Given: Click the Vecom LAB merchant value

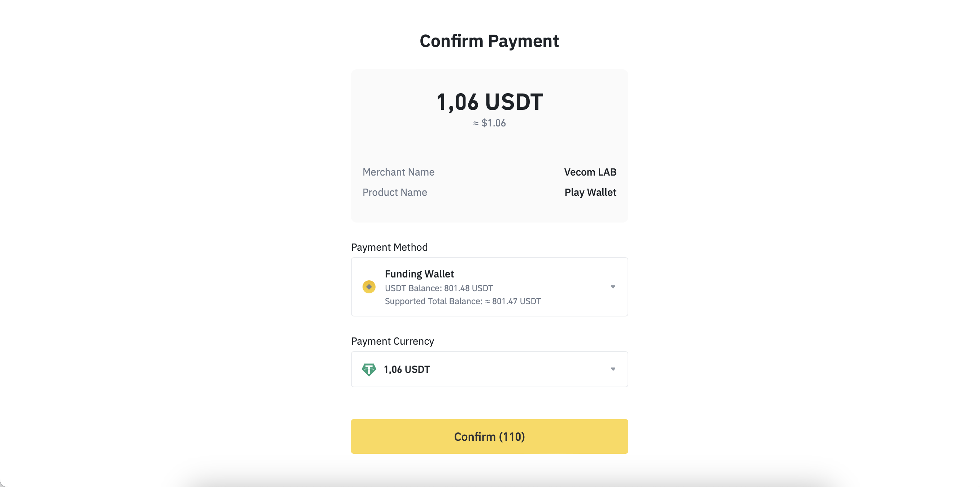Looking at the screenshot, I should click(x=590, y=172).
